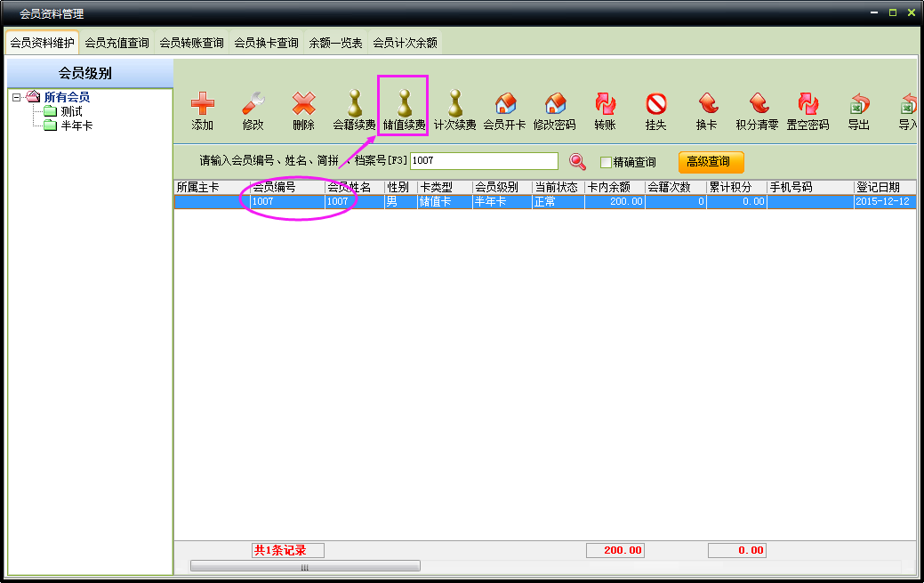Click the 手机号码 column header
Image resolution: width=924 pixels, height=583 pixels.
click(x=810, y=187)
